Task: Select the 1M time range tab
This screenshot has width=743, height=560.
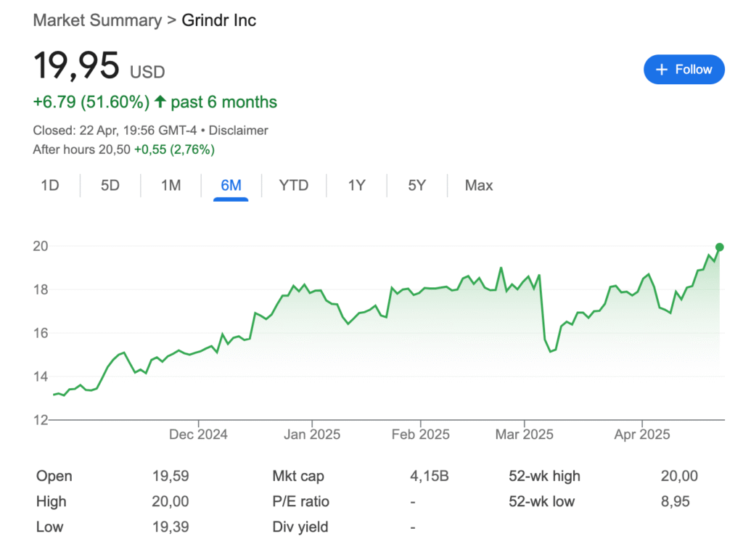Action: pos(171,185)
